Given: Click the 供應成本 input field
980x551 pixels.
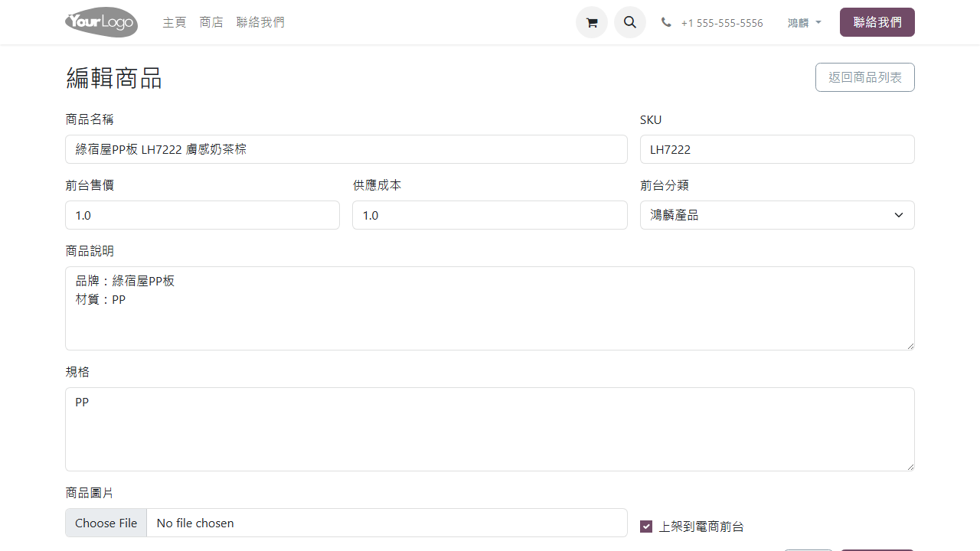Looking at the screenshot, I should pos(490,215).
